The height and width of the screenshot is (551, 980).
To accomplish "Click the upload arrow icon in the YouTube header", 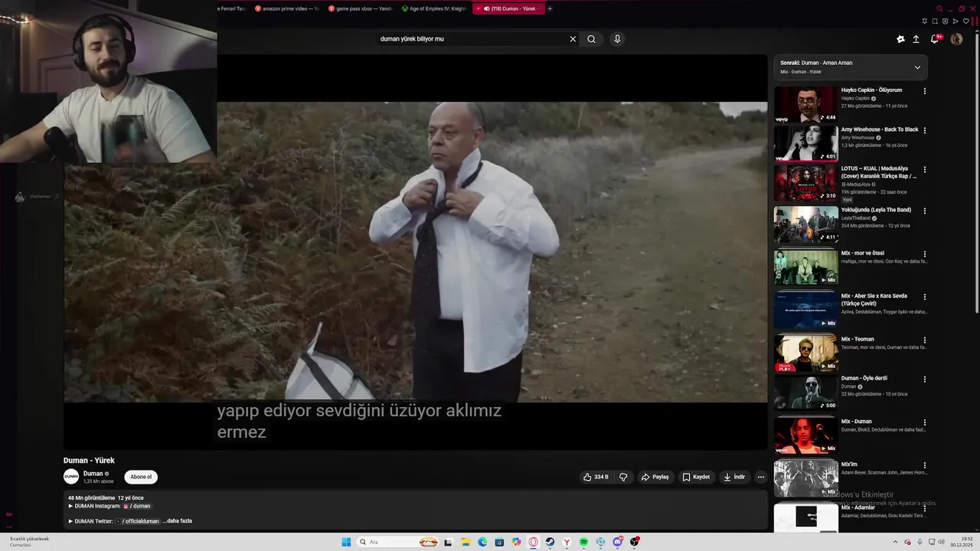I will [916, 39].
